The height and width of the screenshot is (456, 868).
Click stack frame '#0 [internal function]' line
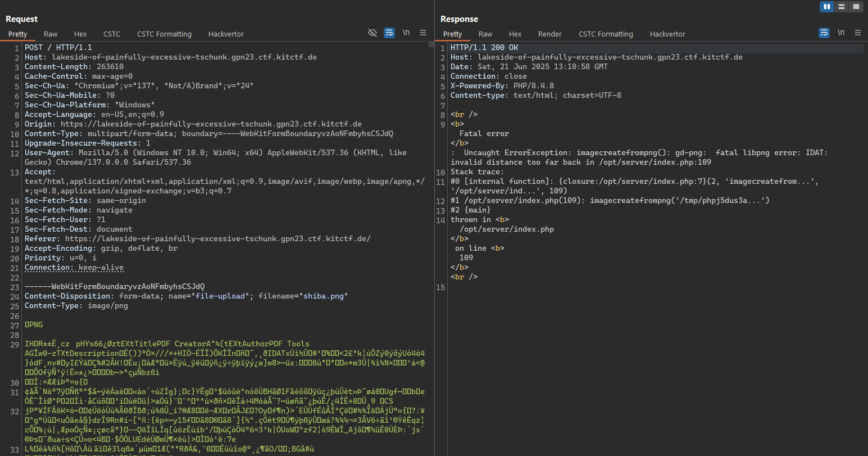[x=635, y=186]
